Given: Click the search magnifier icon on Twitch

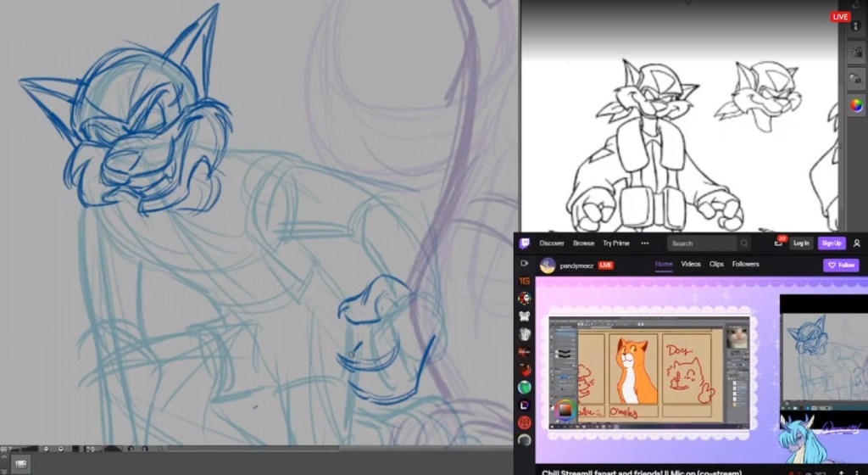Looking at the screenshot, I should tap(743, 243).
